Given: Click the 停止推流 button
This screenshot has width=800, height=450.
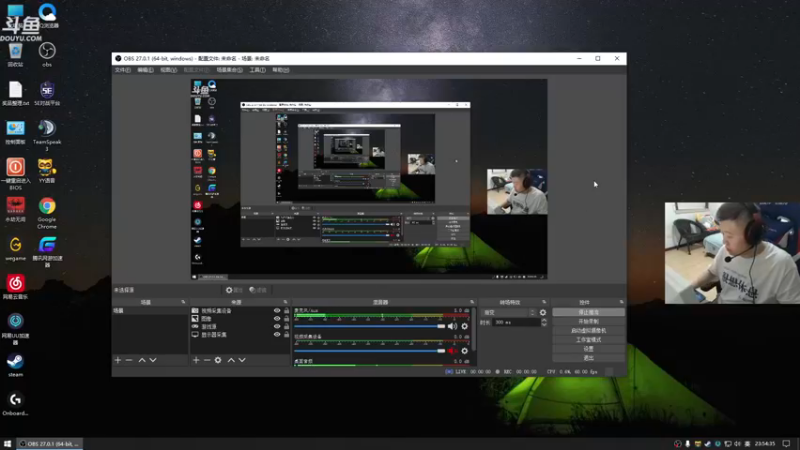Looking at the screenshot, I should coord(588,312).
